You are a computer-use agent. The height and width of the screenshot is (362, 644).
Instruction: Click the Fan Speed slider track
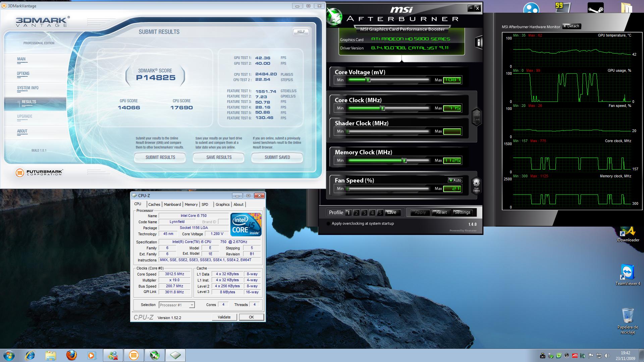pos(388,189)
